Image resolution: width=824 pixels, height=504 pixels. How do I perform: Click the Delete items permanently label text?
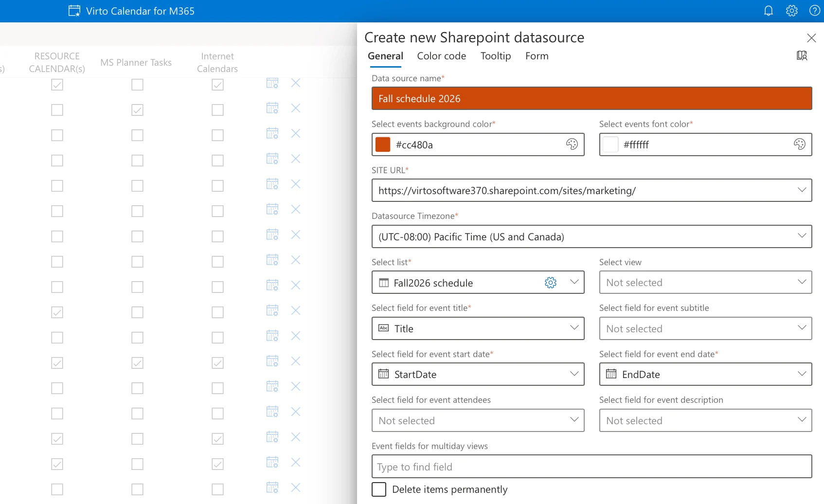pos(450,489)
